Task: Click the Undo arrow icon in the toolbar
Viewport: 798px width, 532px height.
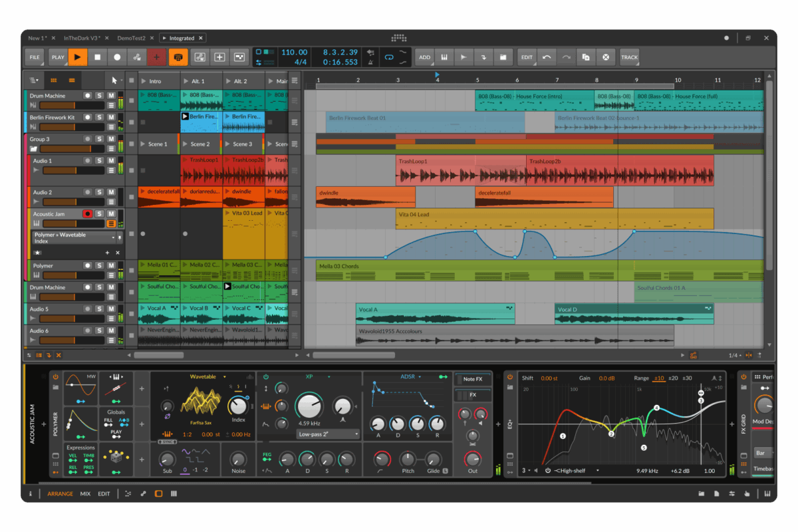Action: tap(547, 57)
